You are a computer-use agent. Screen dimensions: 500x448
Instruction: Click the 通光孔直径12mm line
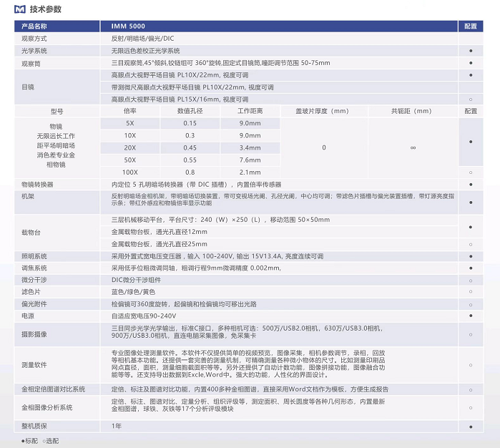pos(159,232)
